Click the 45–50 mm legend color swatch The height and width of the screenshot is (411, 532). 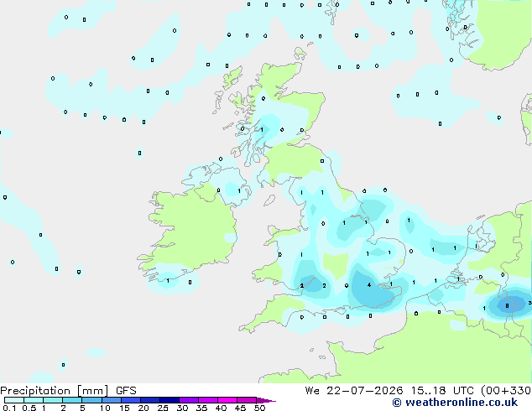[x=247, y=400]
